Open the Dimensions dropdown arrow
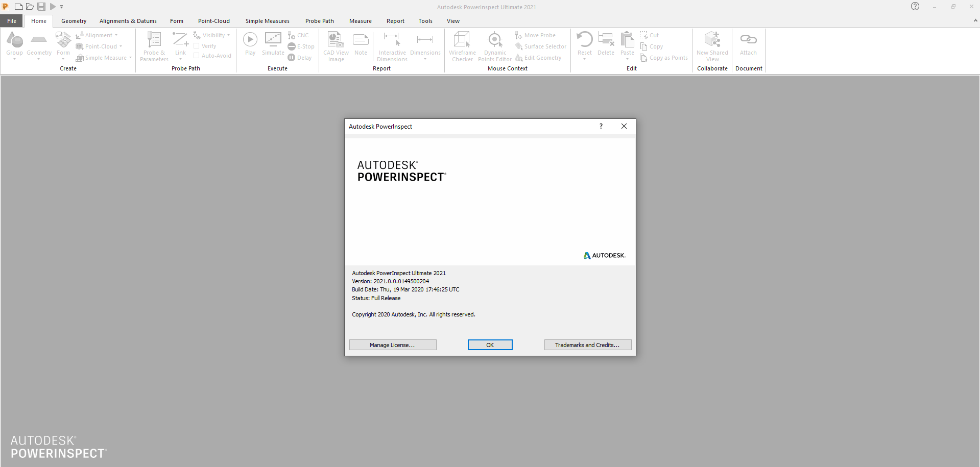This screenshot has width=980, height=467. coord(425,59)
